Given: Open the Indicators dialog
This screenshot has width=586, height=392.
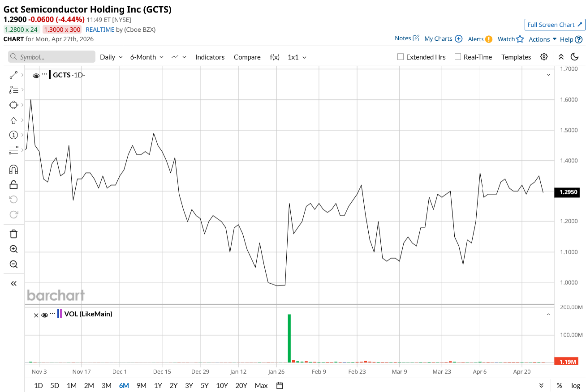Looking at the screenshot, I should point(210,57).
